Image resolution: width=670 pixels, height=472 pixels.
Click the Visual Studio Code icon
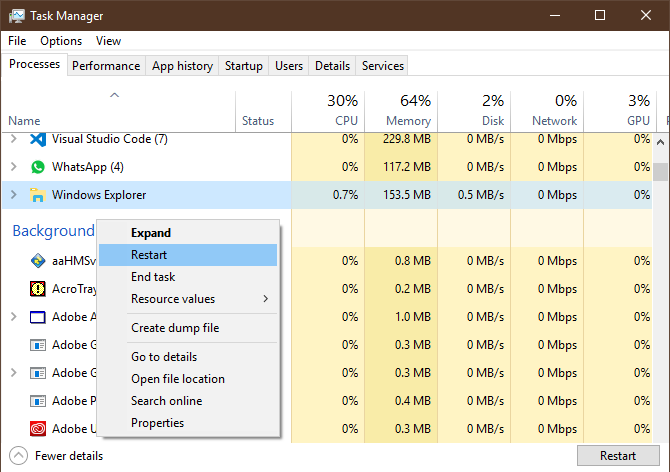(38, 139)
